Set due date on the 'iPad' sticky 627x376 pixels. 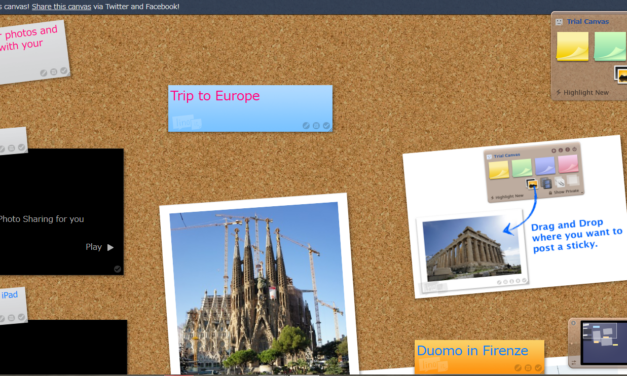click(11, 318)
